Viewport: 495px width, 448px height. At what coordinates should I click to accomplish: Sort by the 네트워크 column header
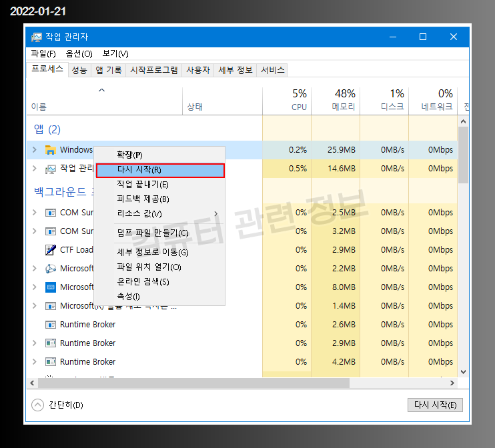(x=433, y=101)
